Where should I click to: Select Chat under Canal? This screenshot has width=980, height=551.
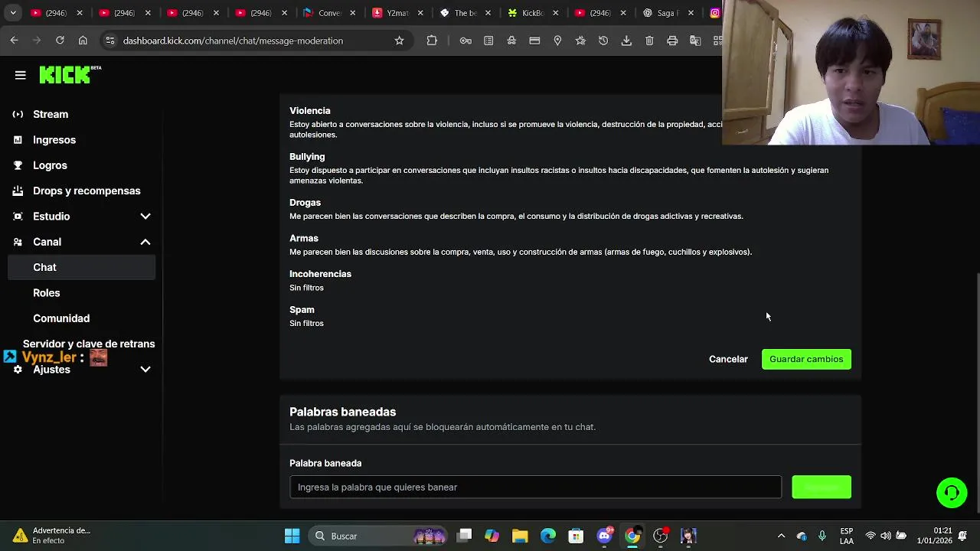pos(81,267)
